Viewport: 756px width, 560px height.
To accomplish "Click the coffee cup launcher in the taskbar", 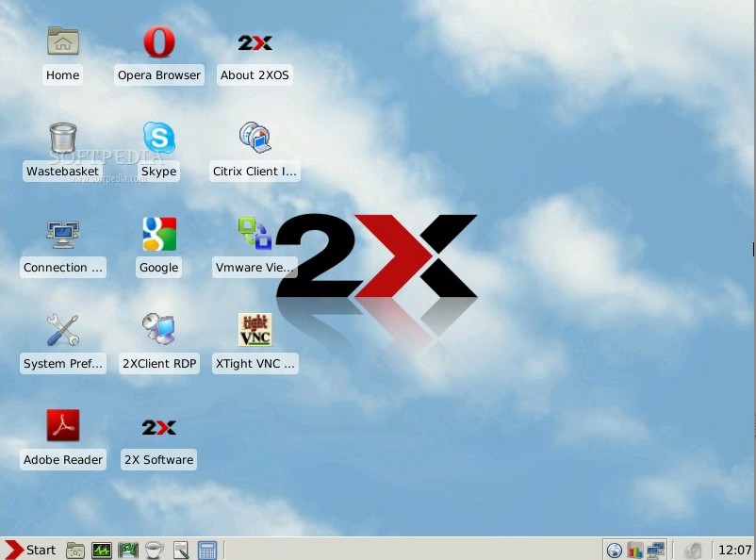I will (x=155, y=551).
